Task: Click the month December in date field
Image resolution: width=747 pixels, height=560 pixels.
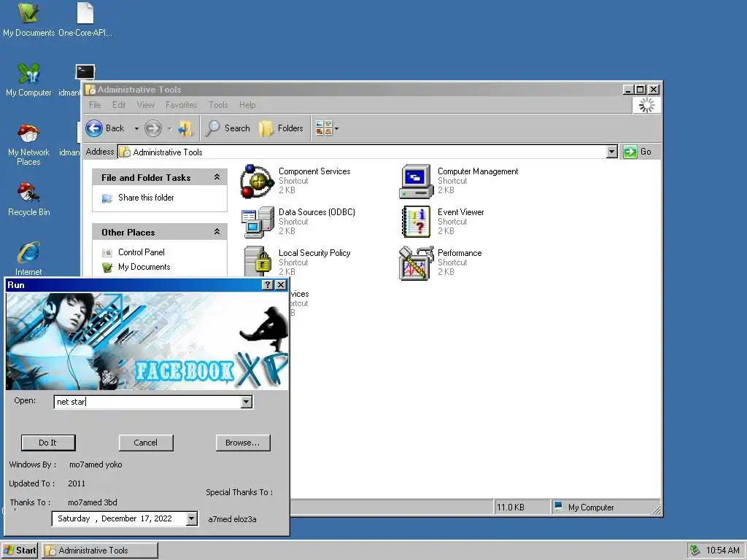Action: [x=119, y=518]
